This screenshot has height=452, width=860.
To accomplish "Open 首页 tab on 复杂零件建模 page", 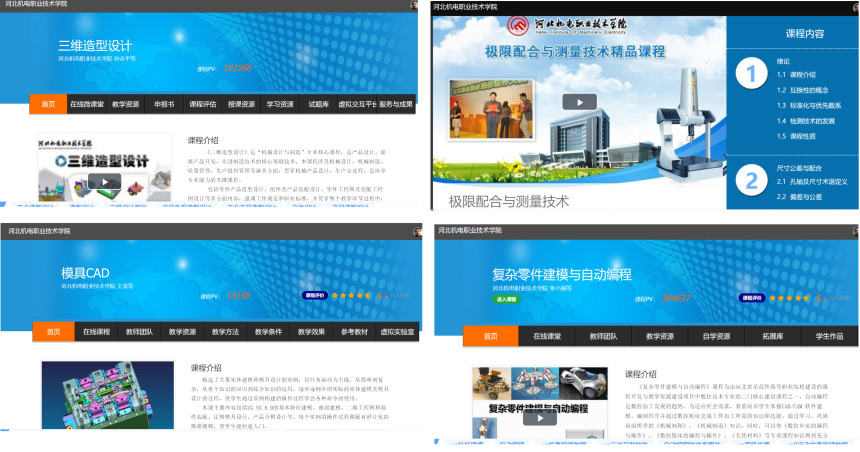I will click(x=491, y=336).
